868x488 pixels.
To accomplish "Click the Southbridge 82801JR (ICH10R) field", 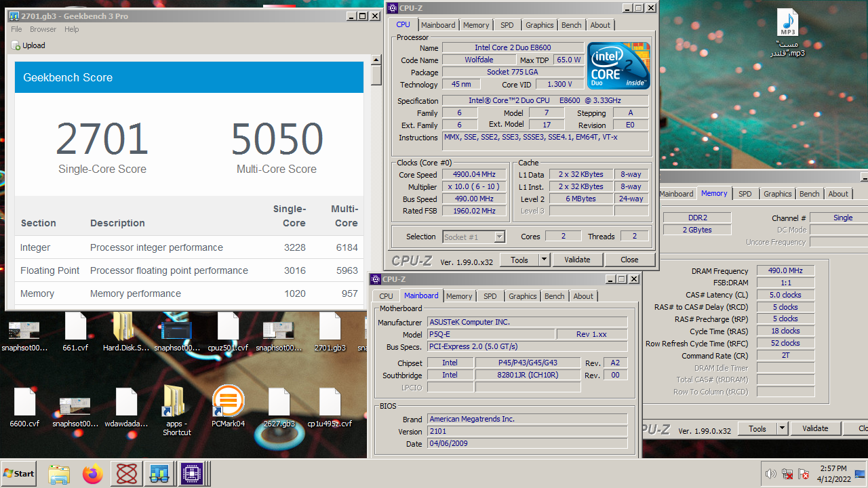I will pos(528,375).
